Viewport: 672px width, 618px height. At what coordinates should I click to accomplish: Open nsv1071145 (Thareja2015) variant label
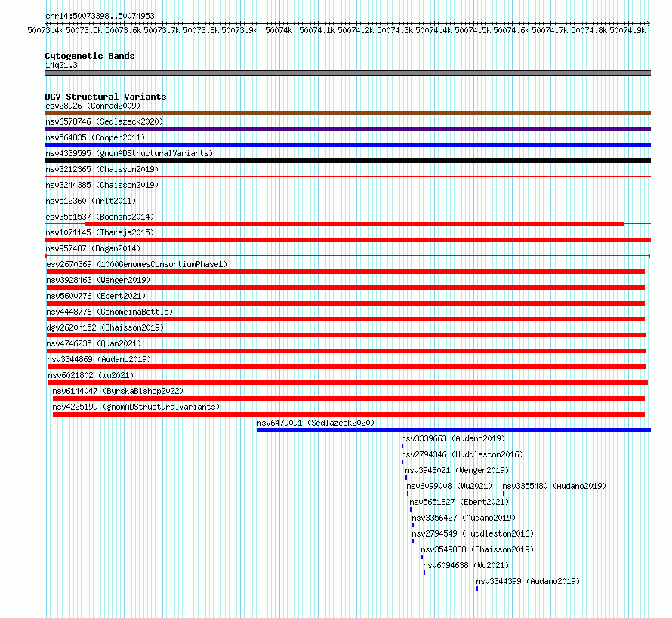click(100, 232)
